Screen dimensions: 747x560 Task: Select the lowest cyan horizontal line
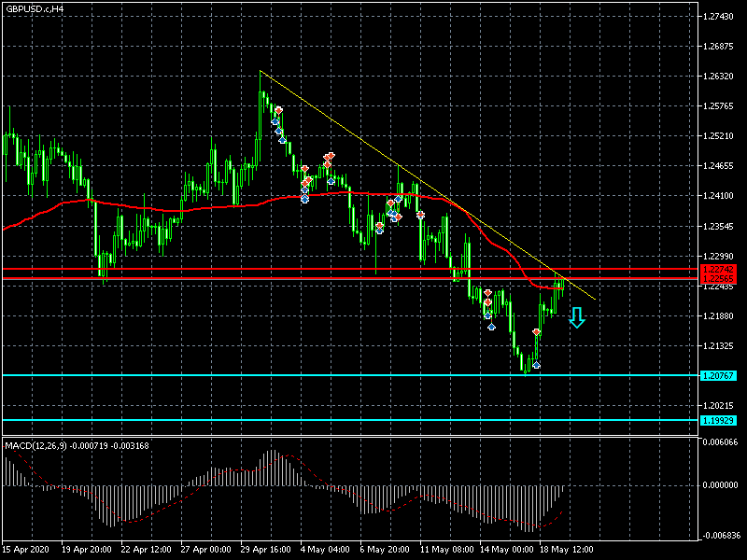(x=280, y=420)
